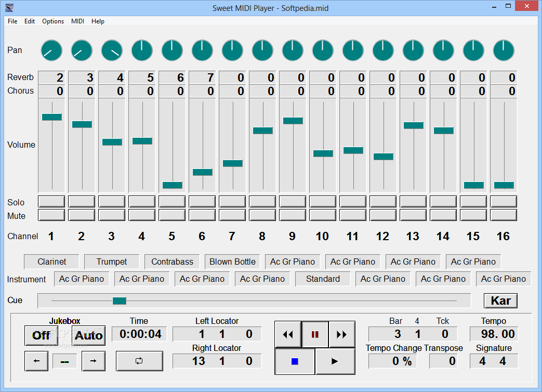Click the Sweet MIDI Player title bar icon
The image size is (542, 392).
9,8
